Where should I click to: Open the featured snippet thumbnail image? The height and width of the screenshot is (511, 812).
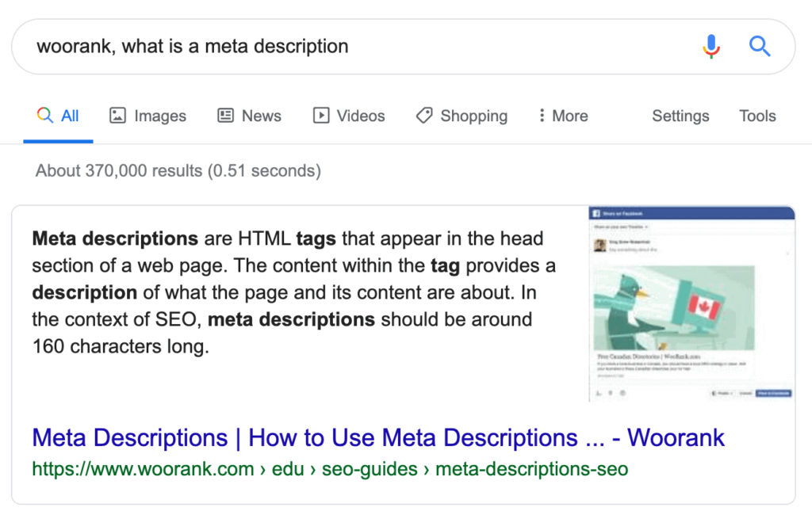click(x=691, y=303)
